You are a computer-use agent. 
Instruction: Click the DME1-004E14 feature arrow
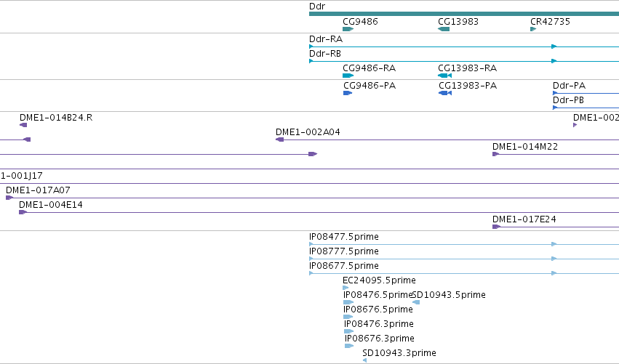(23, 212)
